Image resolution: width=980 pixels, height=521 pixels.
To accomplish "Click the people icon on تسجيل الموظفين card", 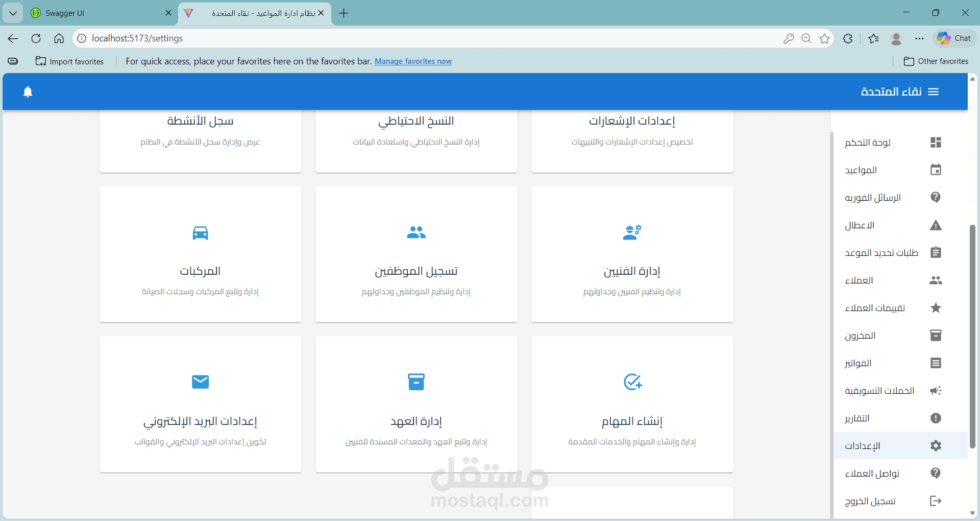I will click(x=416, y=233).
